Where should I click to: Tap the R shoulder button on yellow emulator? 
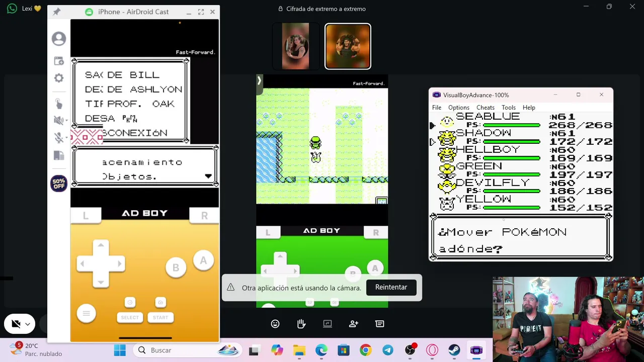(x=204, y=215)
